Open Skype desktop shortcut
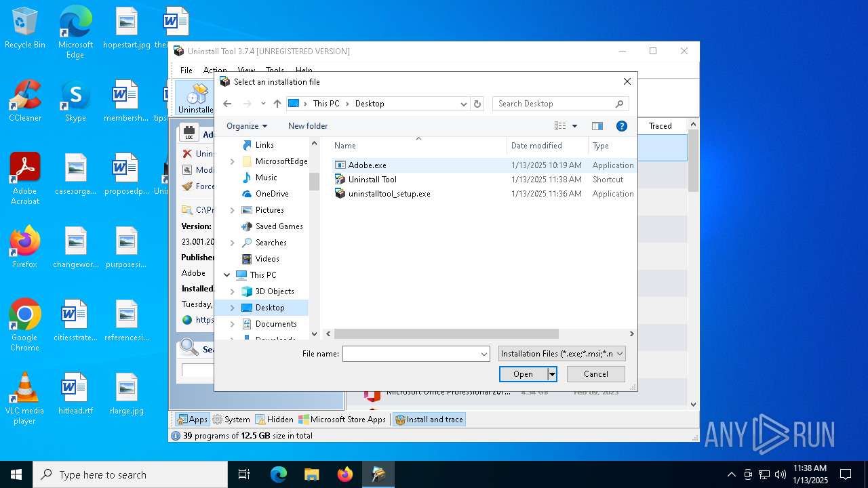868x488 pixels. 75,101
